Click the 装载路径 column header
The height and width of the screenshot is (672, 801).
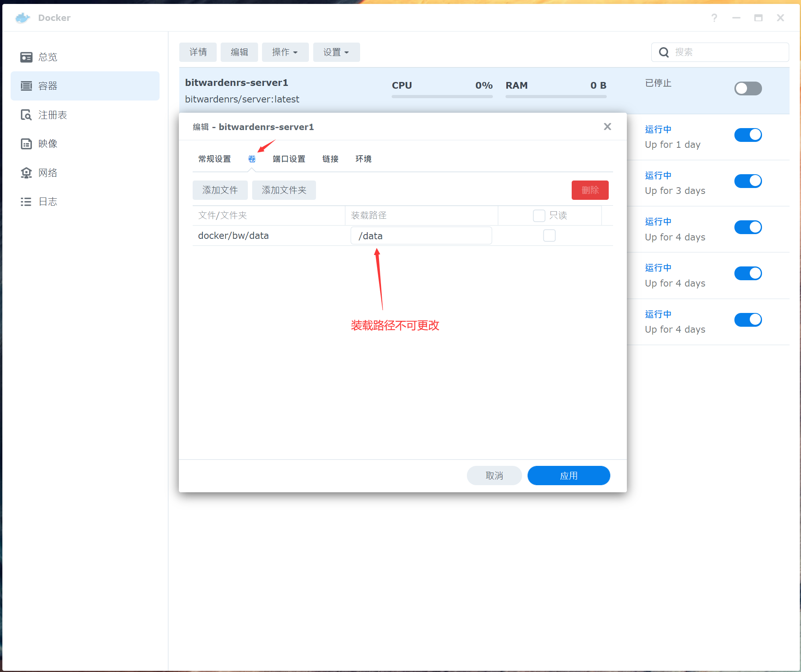point(421,216)
